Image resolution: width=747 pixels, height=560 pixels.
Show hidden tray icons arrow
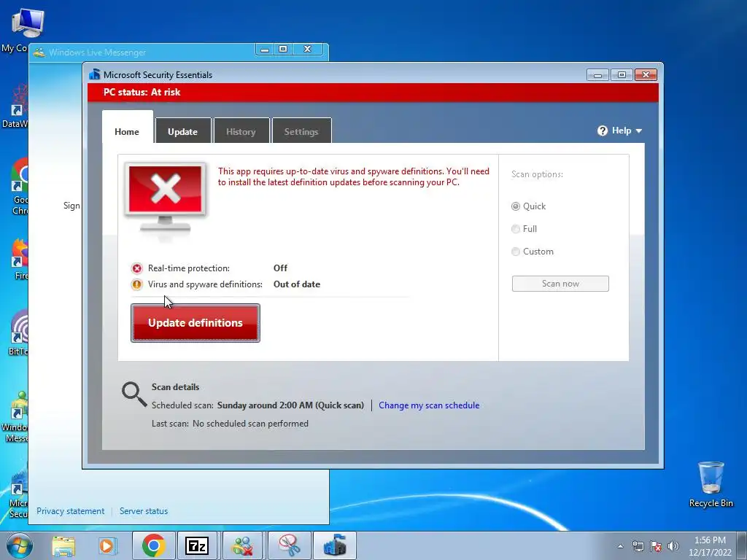coord(620,546)
